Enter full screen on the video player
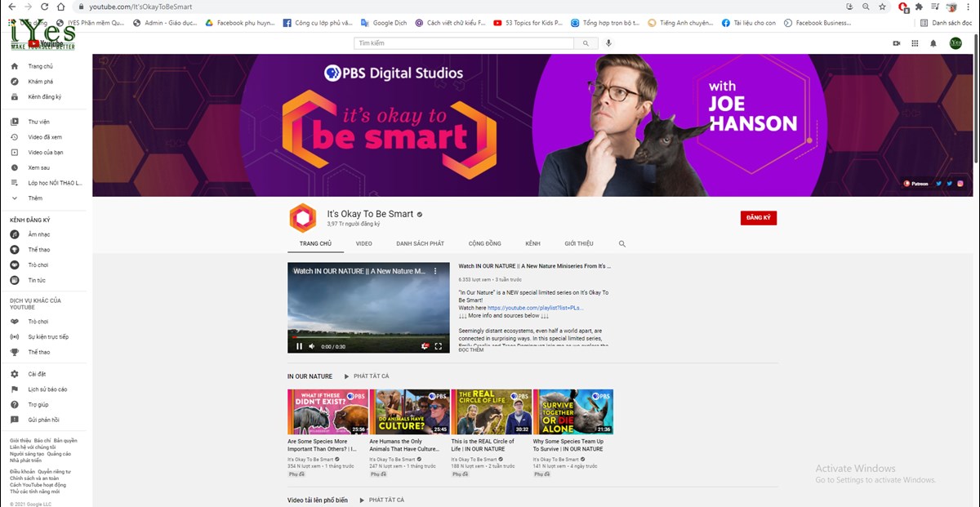 tap(439, 346)
